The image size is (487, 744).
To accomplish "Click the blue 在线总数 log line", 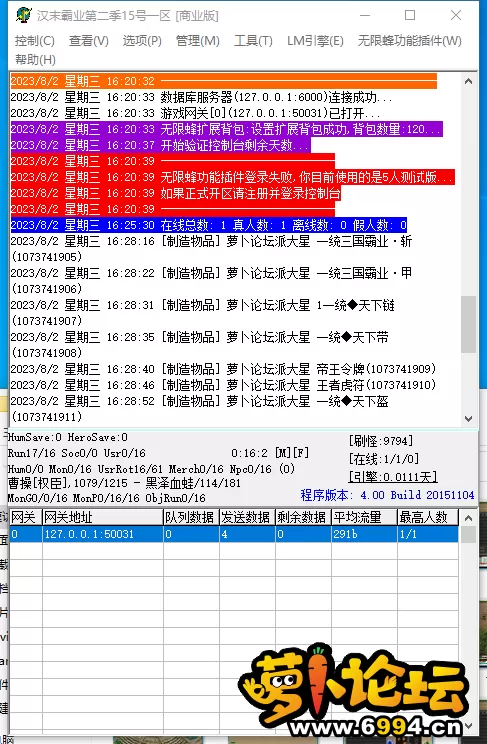I will click(x=209, y=225).
